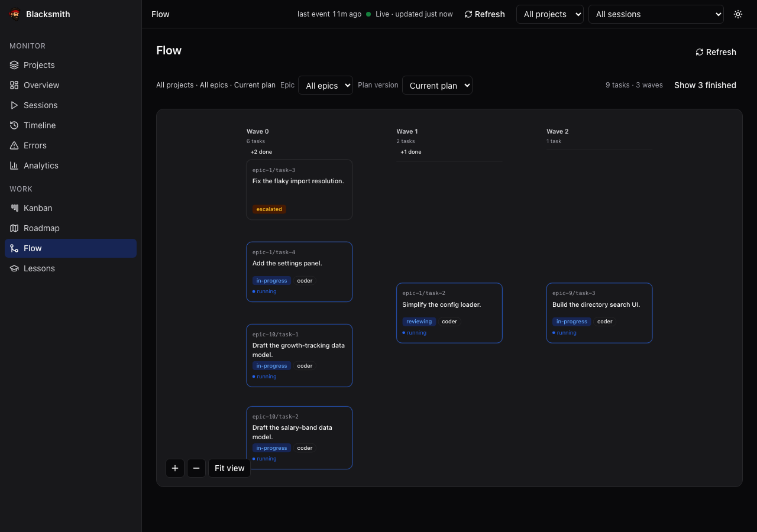
Task: Open the All projects dropdown
Action: (x=550, y=14)
